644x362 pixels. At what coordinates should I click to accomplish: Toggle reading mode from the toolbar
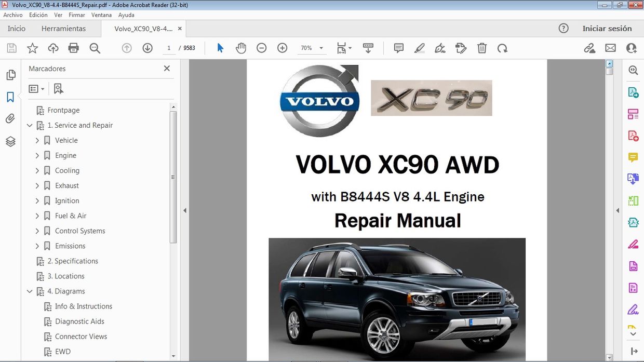368,48
